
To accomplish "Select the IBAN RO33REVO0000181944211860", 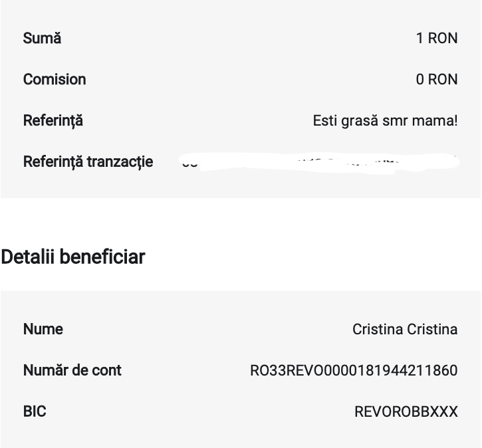I will point(354,370).
